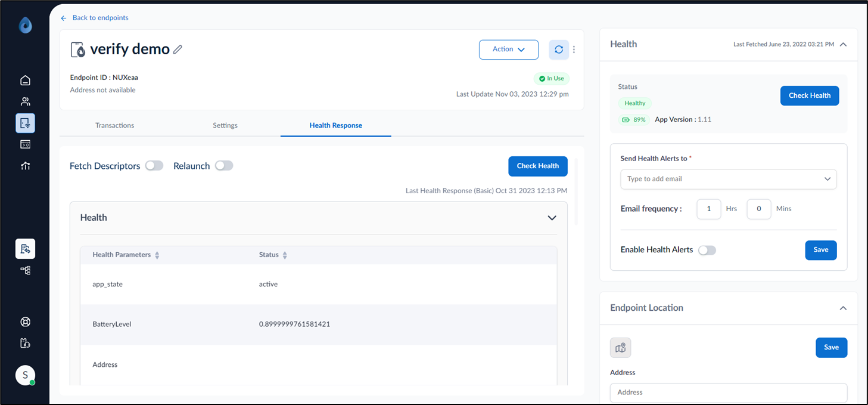Viewport: 868px width, 405px height.
Task: Click the pencil icon to rename verify demo
Action: pos(178,50)
